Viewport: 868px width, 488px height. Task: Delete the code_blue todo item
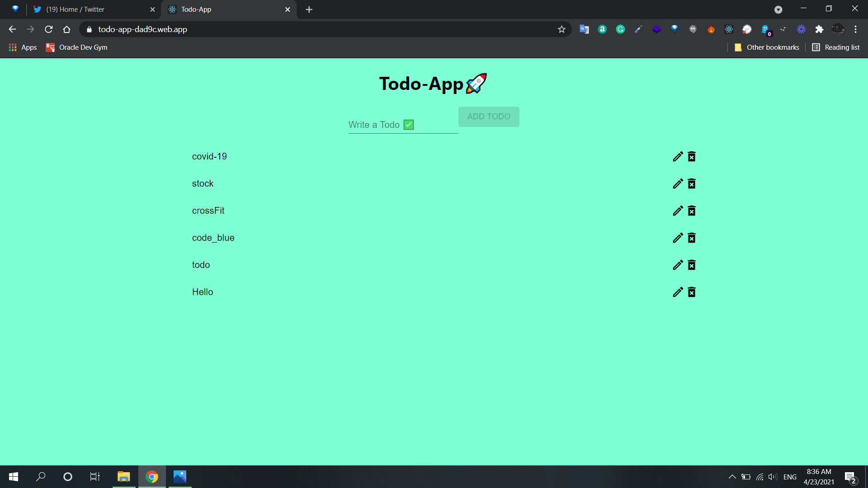coord(692,238)
